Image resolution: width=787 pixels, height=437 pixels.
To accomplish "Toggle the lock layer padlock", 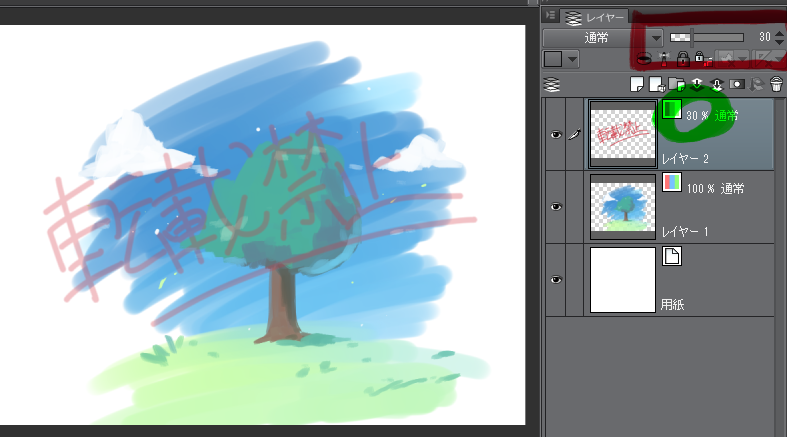I will coord(683,59).
